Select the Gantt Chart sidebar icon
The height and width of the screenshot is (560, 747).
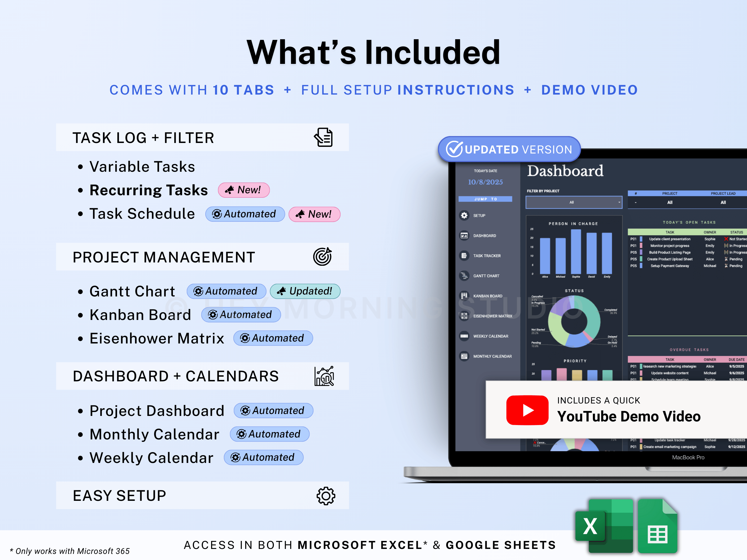click(465, 275)
